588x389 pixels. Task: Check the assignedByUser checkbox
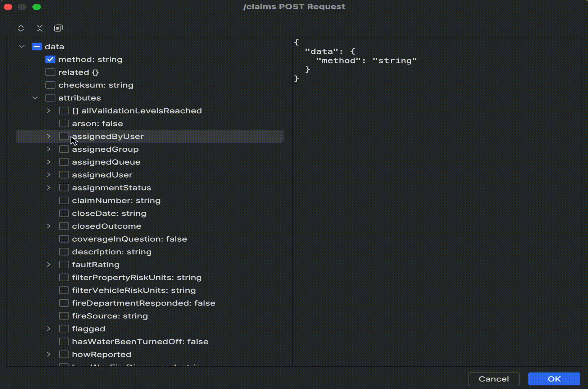pos(64,136)
